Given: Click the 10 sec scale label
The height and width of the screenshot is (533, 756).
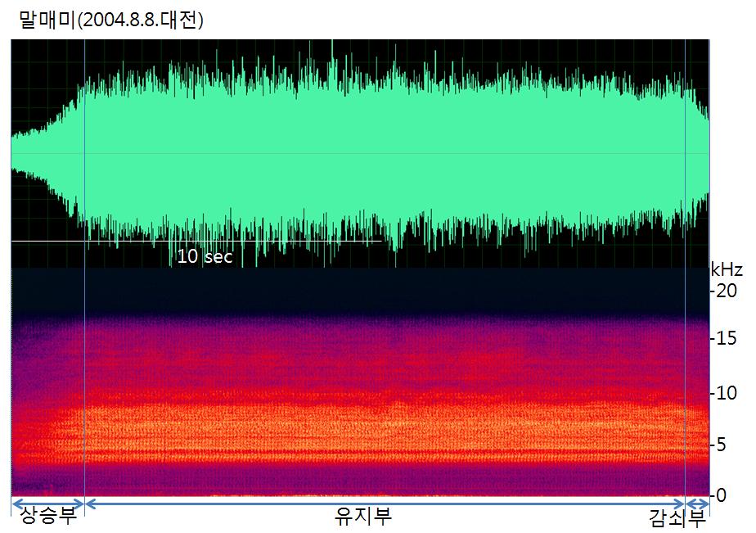Looking at the screenshot, I should click(x=205, y=256).
